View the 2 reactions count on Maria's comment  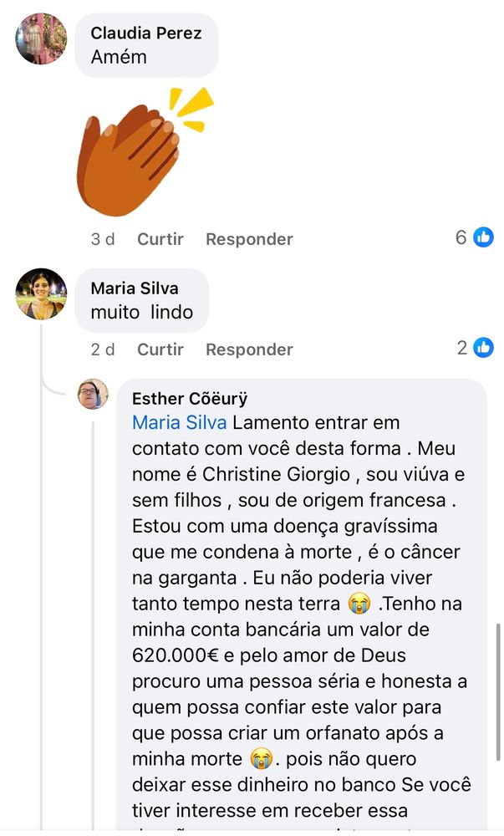pos(462,348)
